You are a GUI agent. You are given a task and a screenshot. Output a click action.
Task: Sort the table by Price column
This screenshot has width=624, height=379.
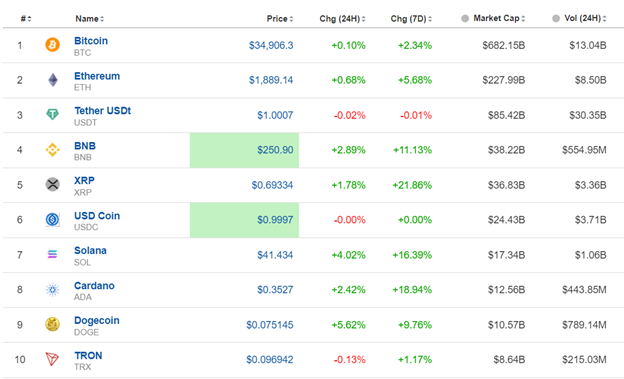[x=280, y=19]
